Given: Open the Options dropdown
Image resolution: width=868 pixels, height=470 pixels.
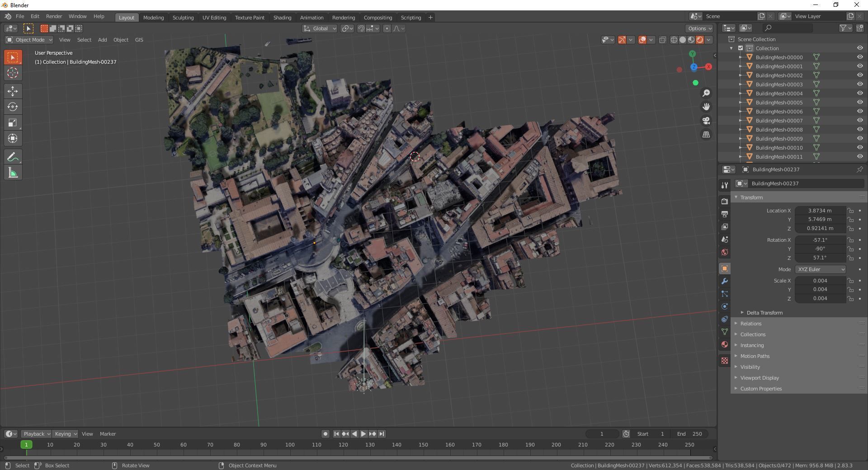Looking at the screenshot, I should [700, 28].
